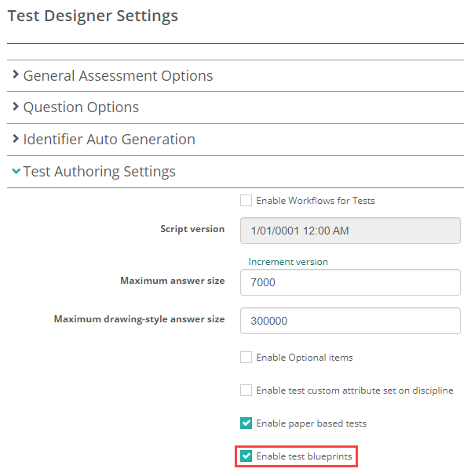
Task: Uncheck Enable paper based tests
Action: (246, 423)
